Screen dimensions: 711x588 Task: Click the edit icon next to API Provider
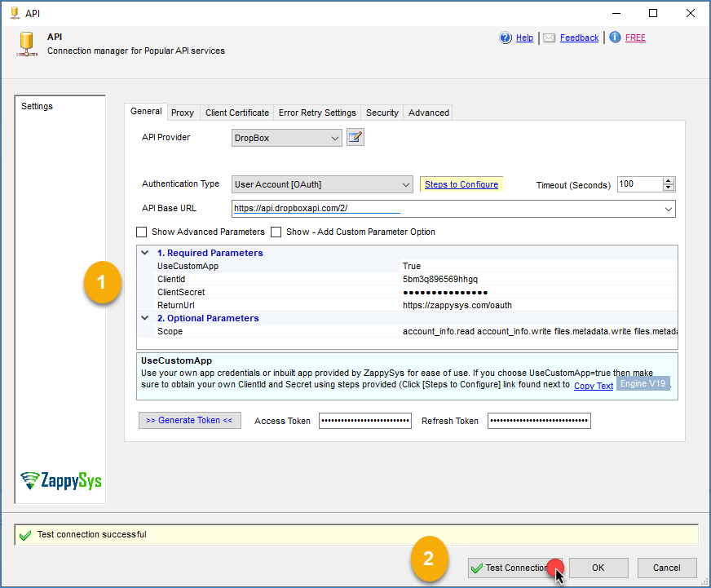coord(355,138)
